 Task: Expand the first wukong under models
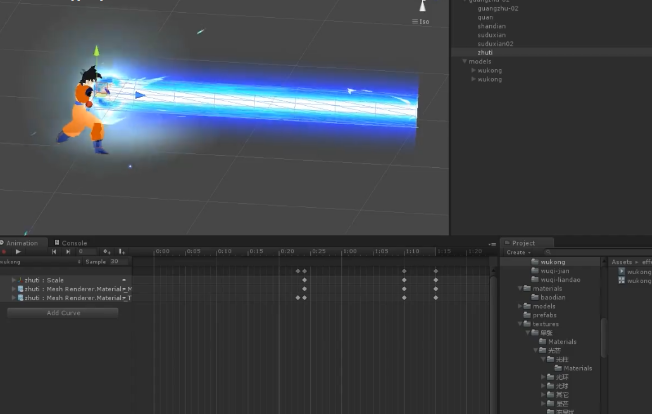pos(473,70)
